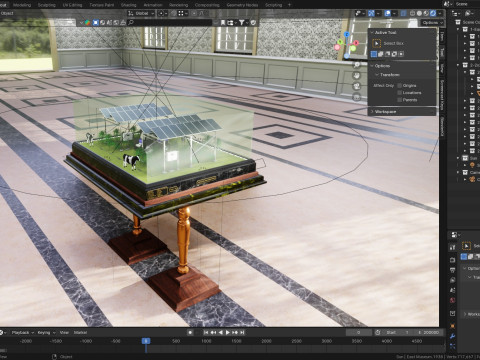Open the timeline View menu

pyautogui.click(x=64, y=332)
